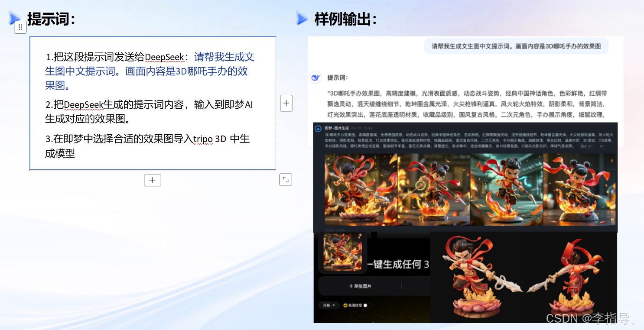This screenshot has width=644, height=330.
Task: Select the second Nezha image holding a gold ring
Action: point(434,189)
